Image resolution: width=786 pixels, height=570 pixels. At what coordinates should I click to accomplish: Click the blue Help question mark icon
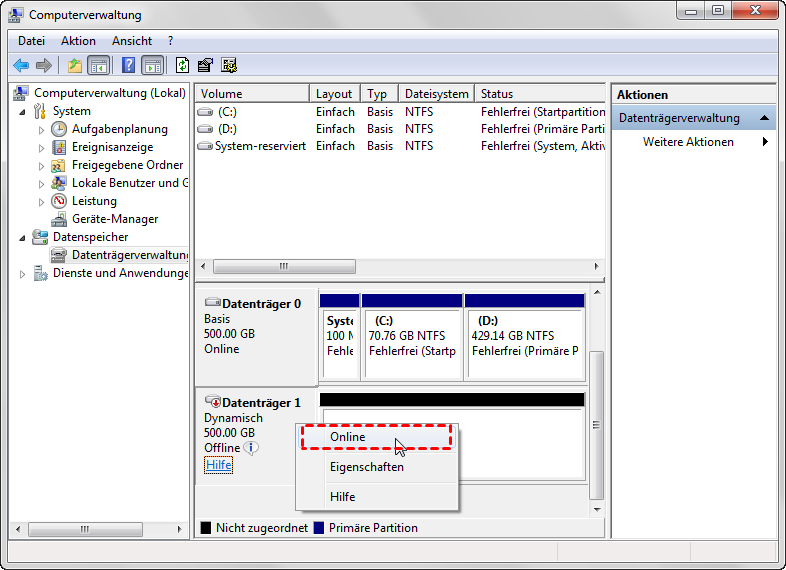128,65
